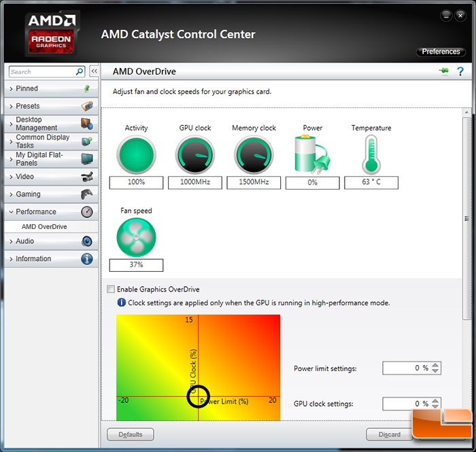This screenshot has width=476, height=452.
Task: Click the search magnifier icon
Action: coord(80,71)
